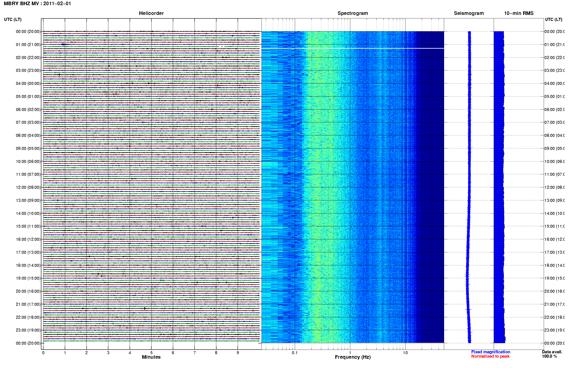Click the Data avail. label

click(x=552, y=352)
